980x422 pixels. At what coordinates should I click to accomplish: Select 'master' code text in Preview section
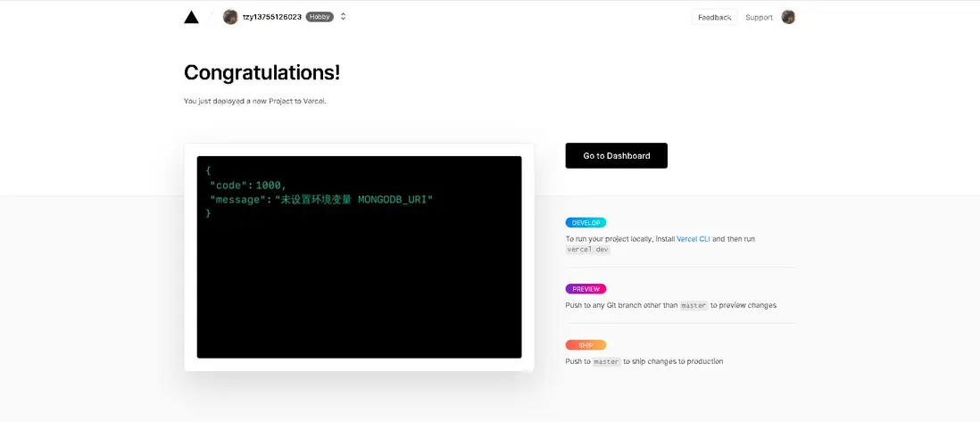tap(693, 306)
